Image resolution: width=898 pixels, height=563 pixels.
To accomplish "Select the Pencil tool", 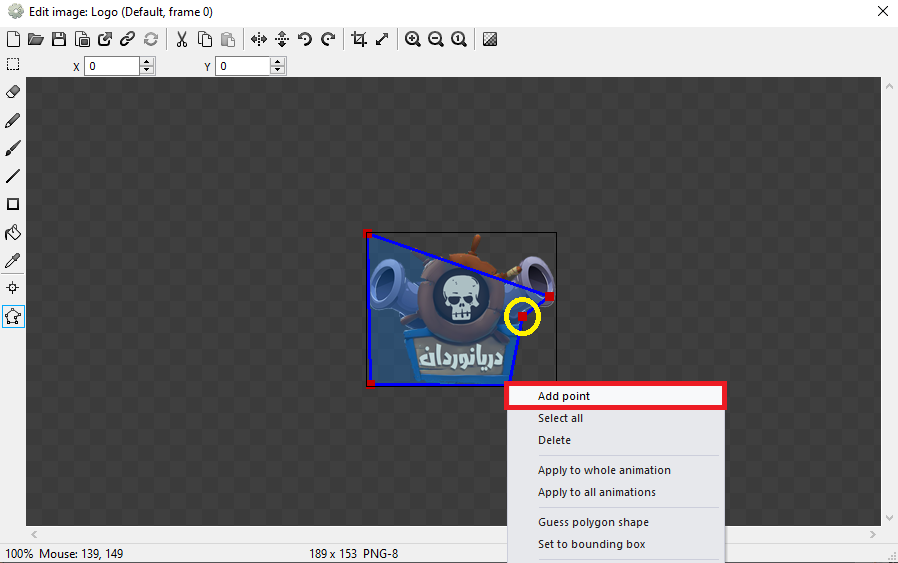I will pos(13,120).
